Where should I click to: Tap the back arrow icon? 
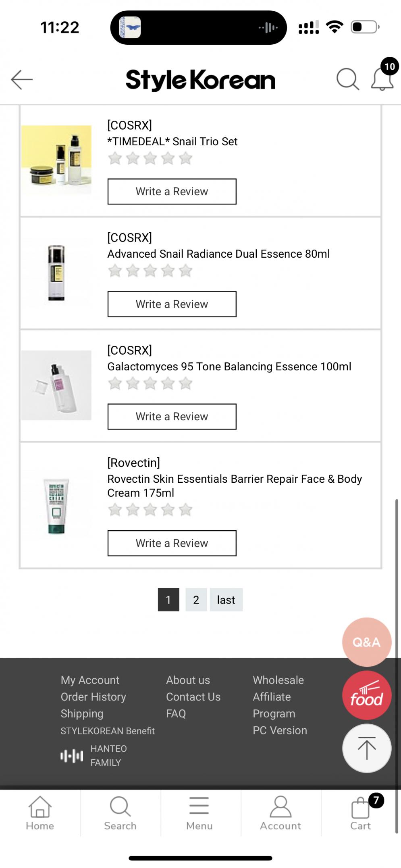coord(22,79)
